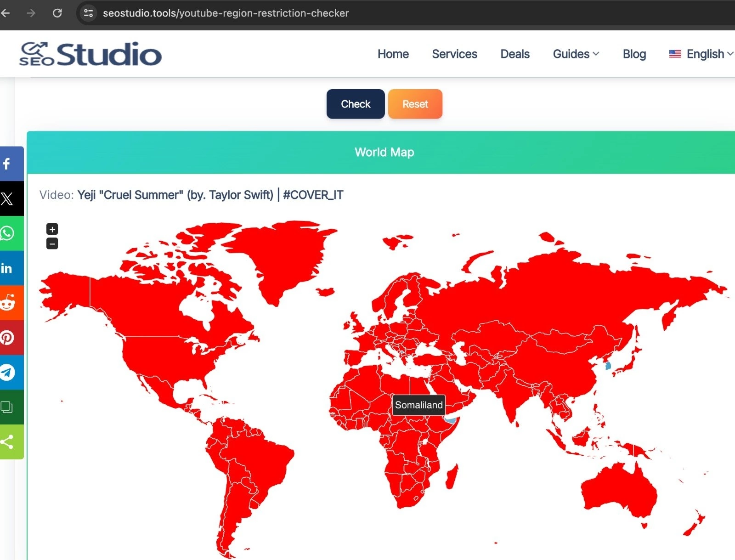Viewport: 735px width, 560px height.
Task: Expand the Guides dropdown menu
Action: pyautogui.click(x=576, y=54)
